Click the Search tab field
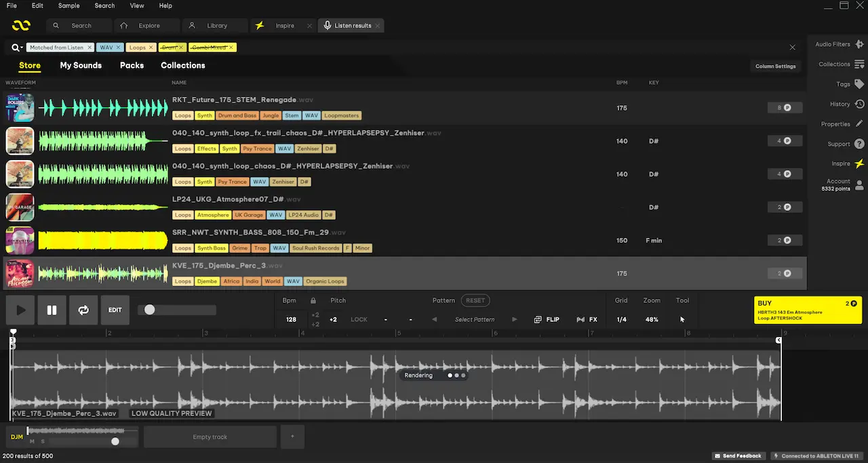This screenshot has width=868, height=463. click(x=79, y=26)
